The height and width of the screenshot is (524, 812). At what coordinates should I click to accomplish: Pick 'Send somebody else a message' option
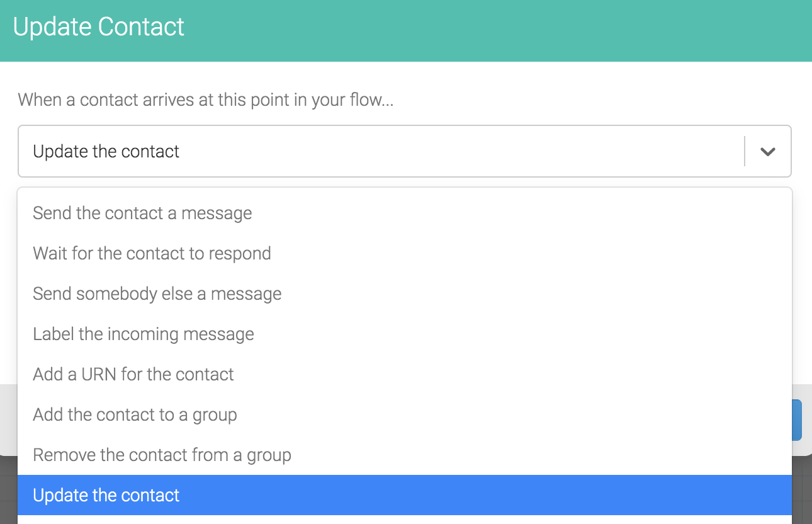(x=404, y=293)
